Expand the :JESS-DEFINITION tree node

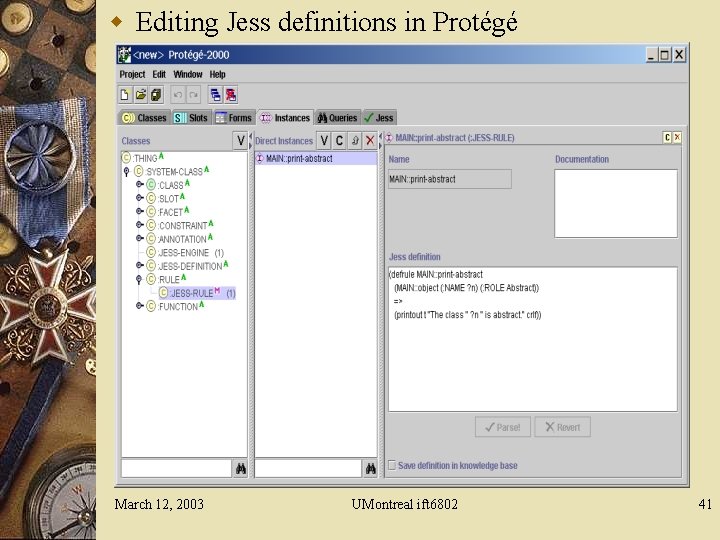[140, 265]
